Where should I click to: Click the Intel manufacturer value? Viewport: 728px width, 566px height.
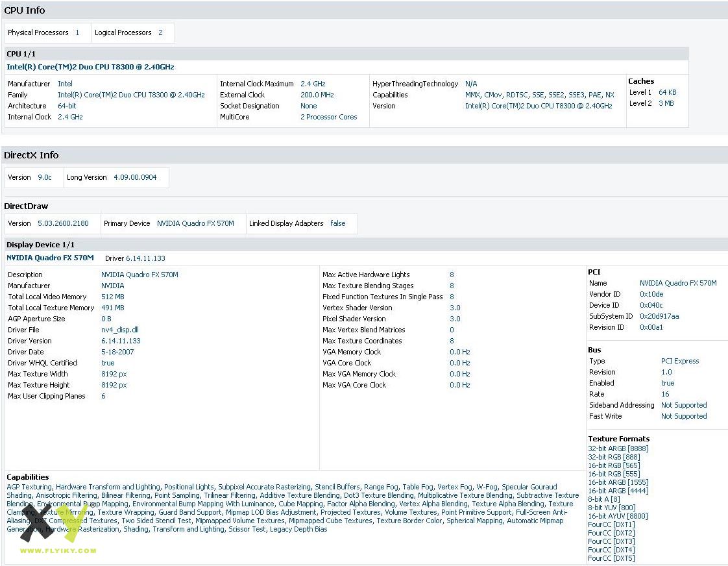[65, 84]
